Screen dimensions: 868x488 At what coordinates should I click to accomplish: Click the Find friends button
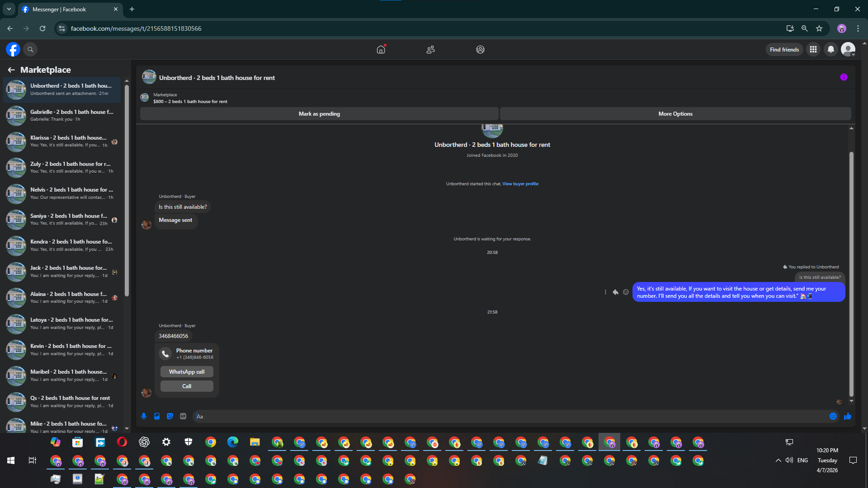tap(784, 50)
